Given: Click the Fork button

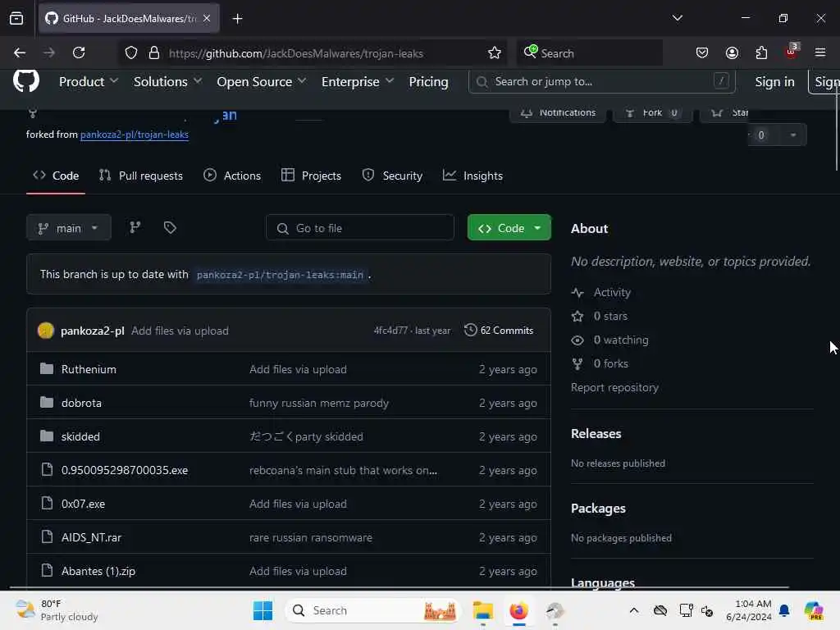Looking at the screenshot, I should click(652, 113).
